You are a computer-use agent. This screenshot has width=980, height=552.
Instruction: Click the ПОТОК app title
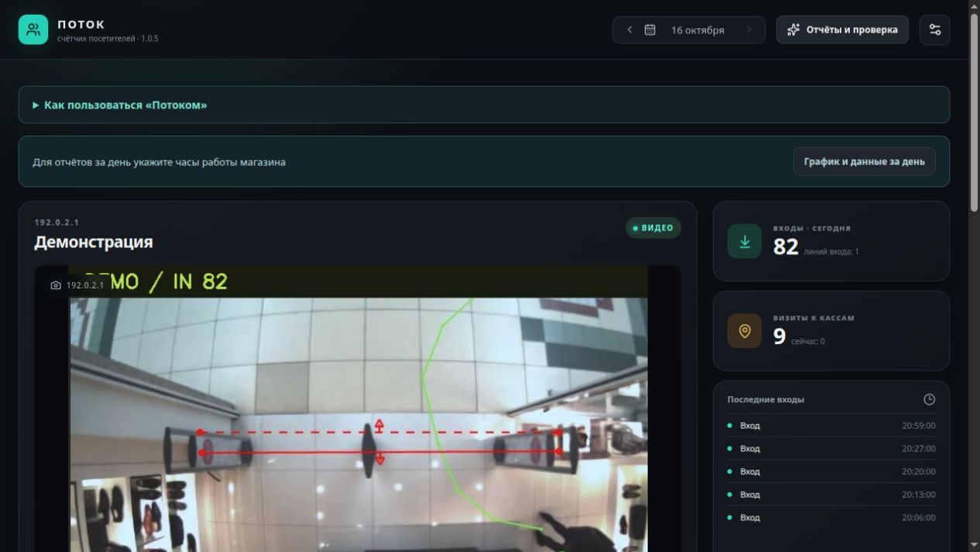[x=81, y=24]
